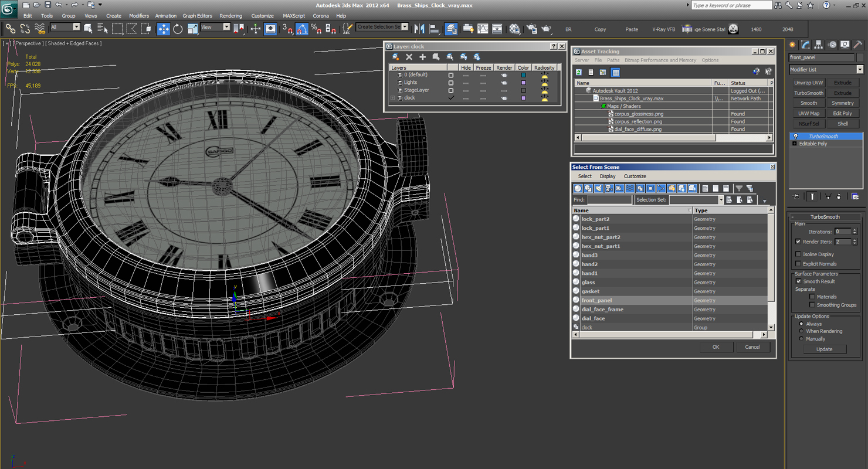Click the Unwrap UVW modifier button
The height and width of the screenshot is (469, 868).
point(809,83)
